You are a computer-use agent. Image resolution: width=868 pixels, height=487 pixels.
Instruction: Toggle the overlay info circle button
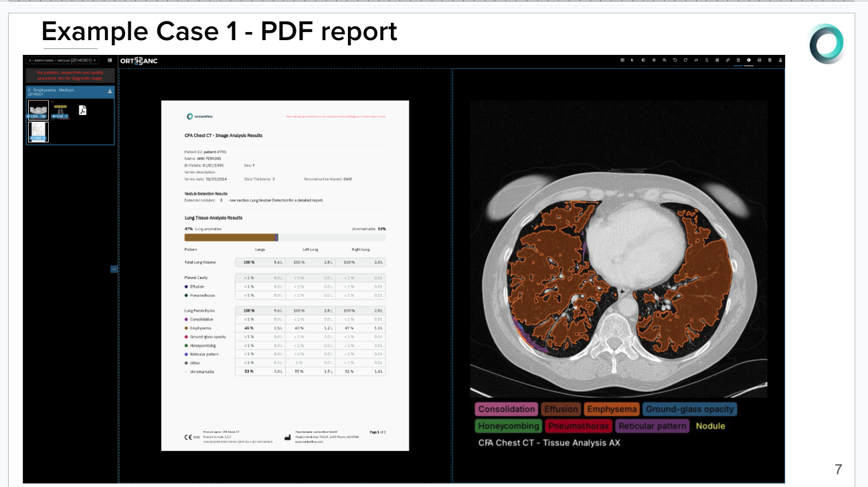pyautogui.click(x=748, y=60)
